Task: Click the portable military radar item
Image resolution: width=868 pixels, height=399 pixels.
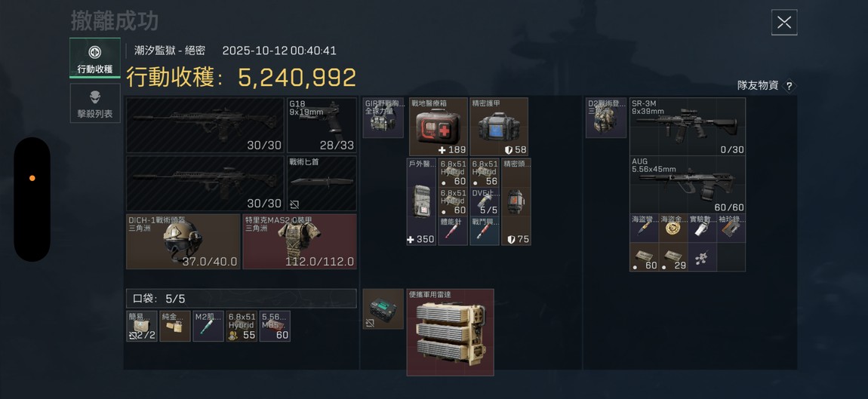Action: point(450,332)
